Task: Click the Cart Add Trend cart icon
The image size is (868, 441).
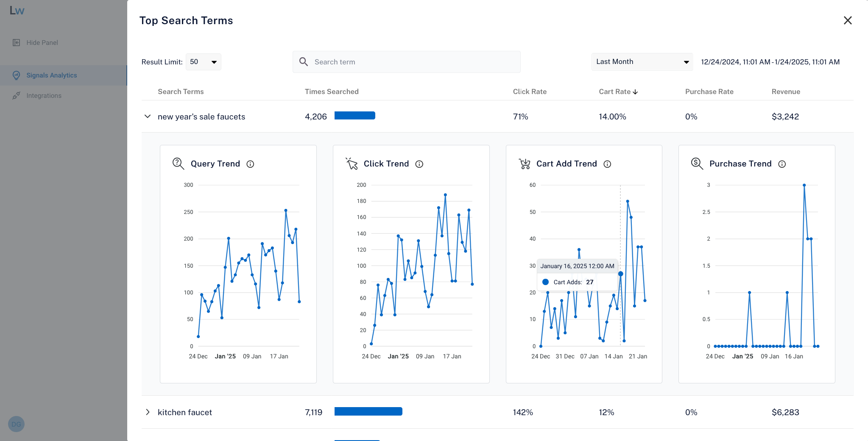Action: click(x=525, y=164)
